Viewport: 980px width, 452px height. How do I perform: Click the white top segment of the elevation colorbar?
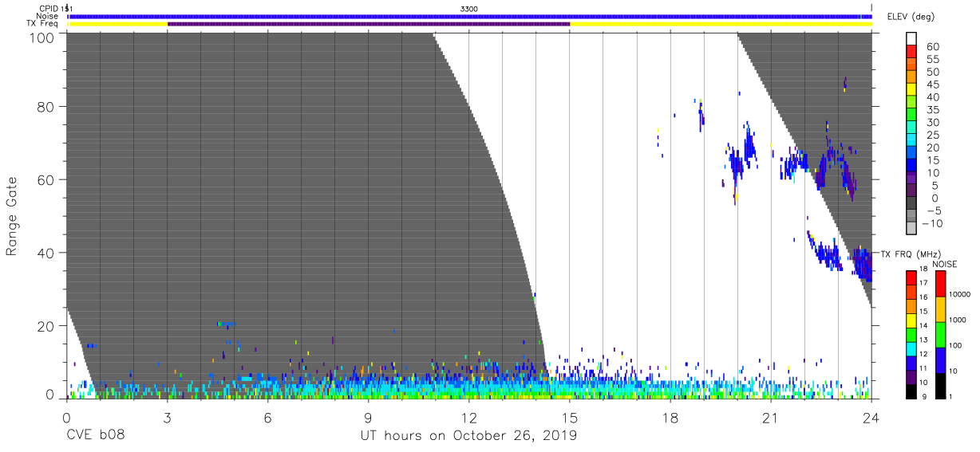(x=911, y=39)
